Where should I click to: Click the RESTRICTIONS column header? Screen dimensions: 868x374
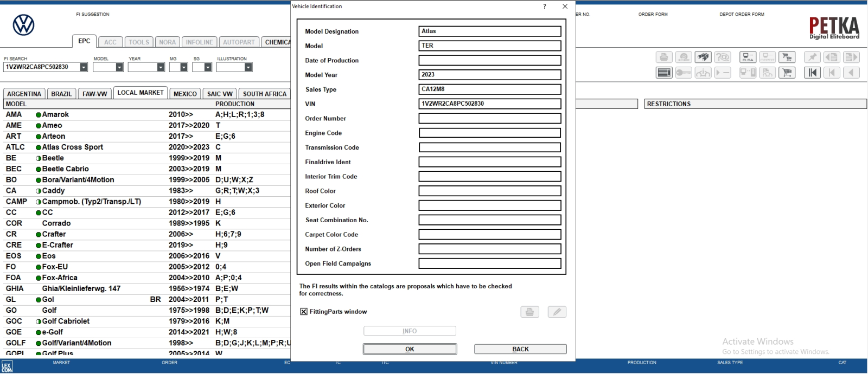coord(756,104)
